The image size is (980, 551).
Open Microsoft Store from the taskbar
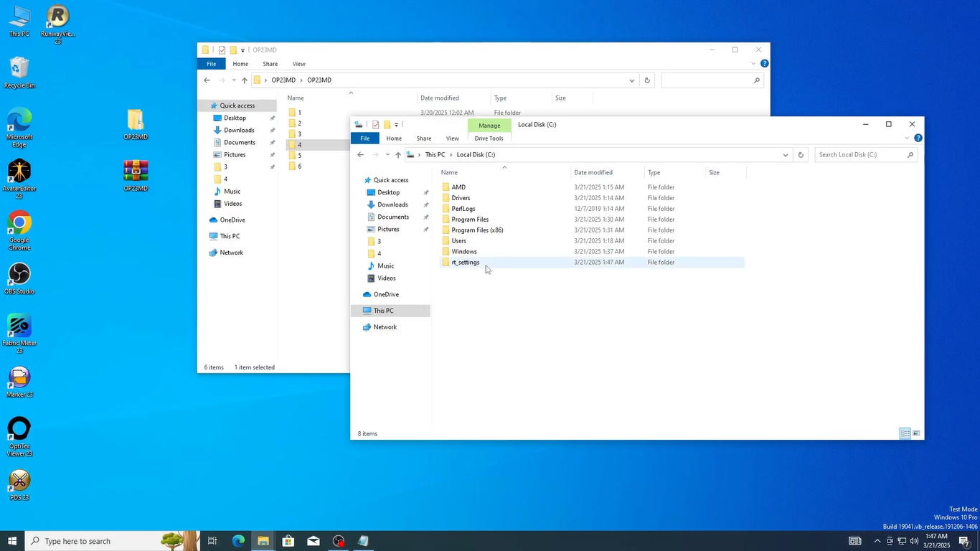pos(288,541)
